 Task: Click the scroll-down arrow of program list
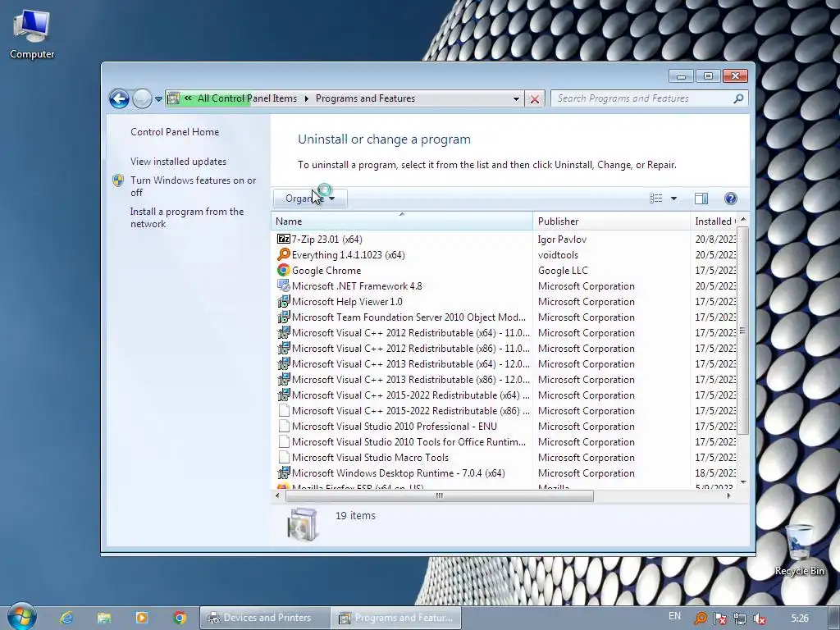[x=742, y=482]
